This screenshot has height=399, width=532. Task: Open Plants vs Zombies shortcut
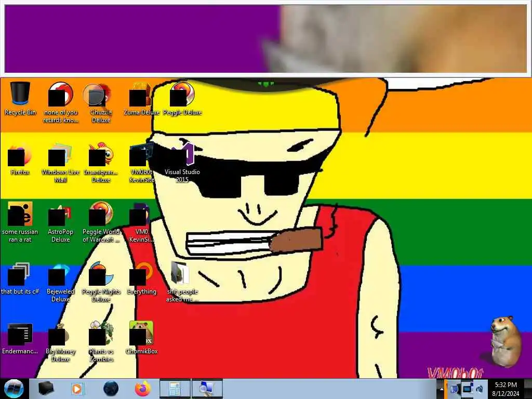[101, 342]
